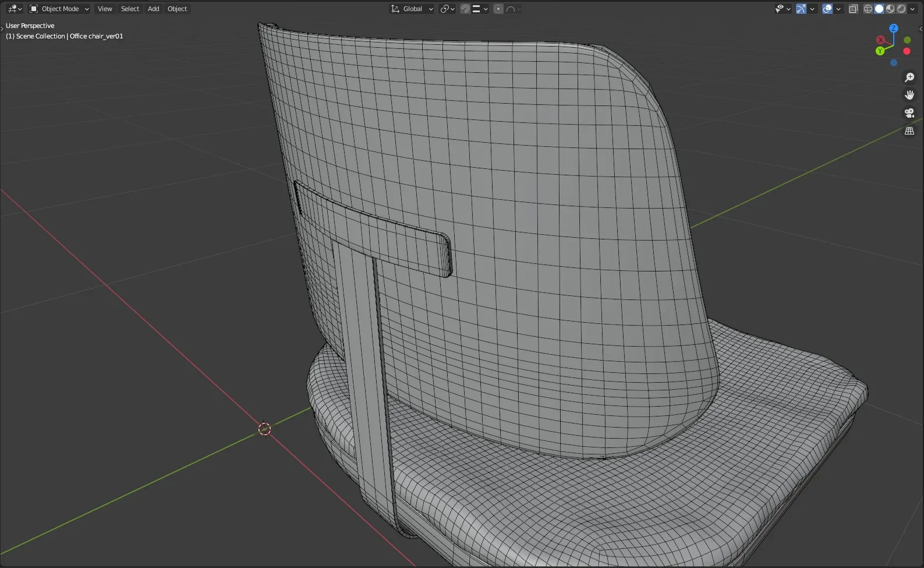Toggle proportional editing
Screen dimensions: 924x568
(x=498, y=9)
